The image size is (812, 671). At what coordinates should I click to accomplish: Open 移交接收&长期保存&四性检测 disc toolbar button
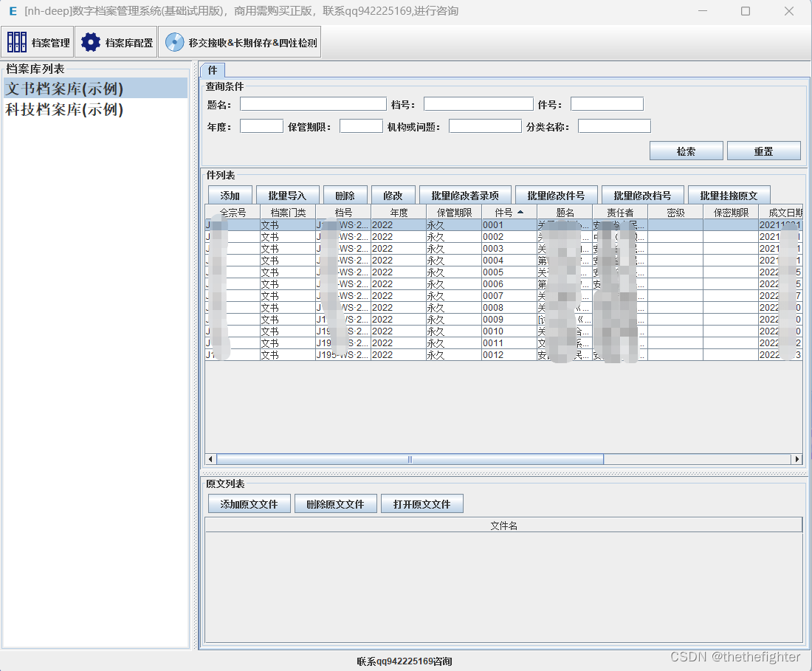[x=240, y=42]
